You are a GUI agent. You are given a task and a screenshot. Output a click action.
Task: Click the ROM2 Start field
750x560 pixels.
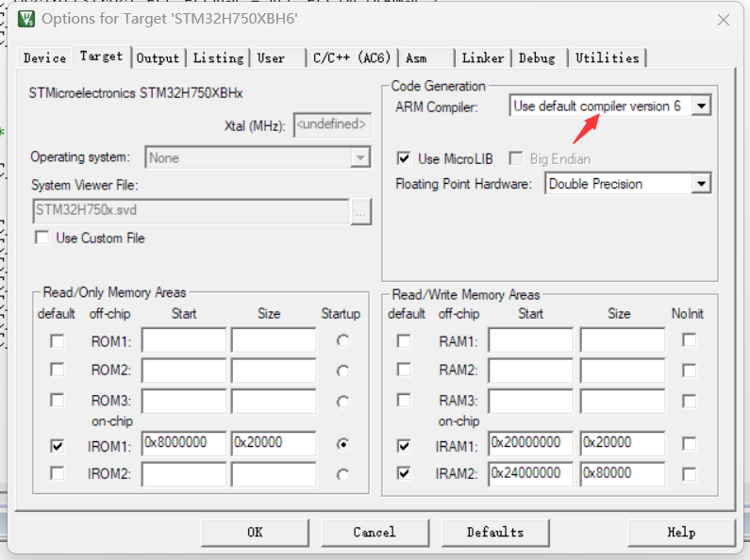tap(184, 371)
